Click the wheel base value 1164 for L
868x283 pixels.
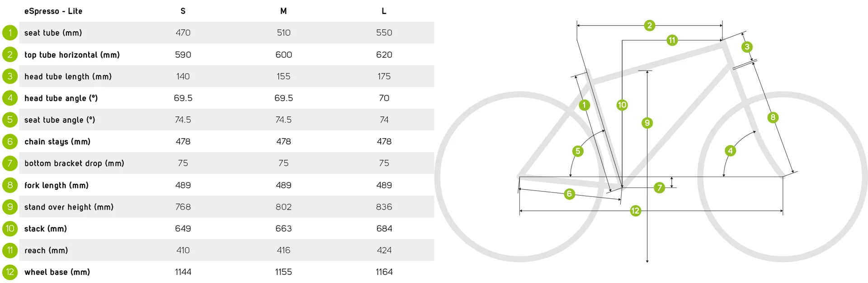[x=384, y=272]
